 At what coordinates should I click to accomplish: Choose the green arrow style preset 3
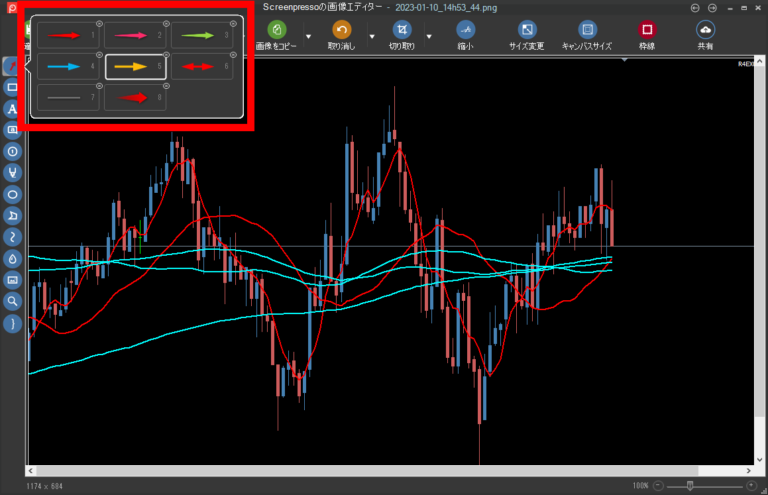pos(202,36)
